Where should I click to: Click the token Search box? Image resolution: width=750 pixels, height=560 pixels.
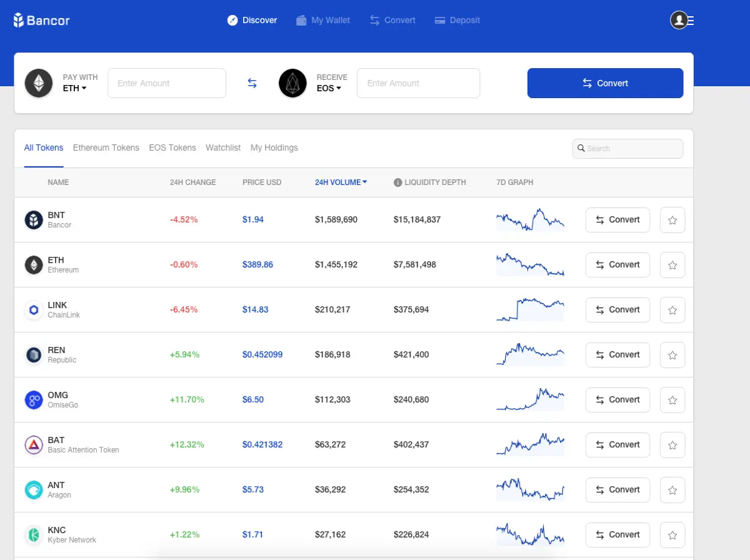627,148
